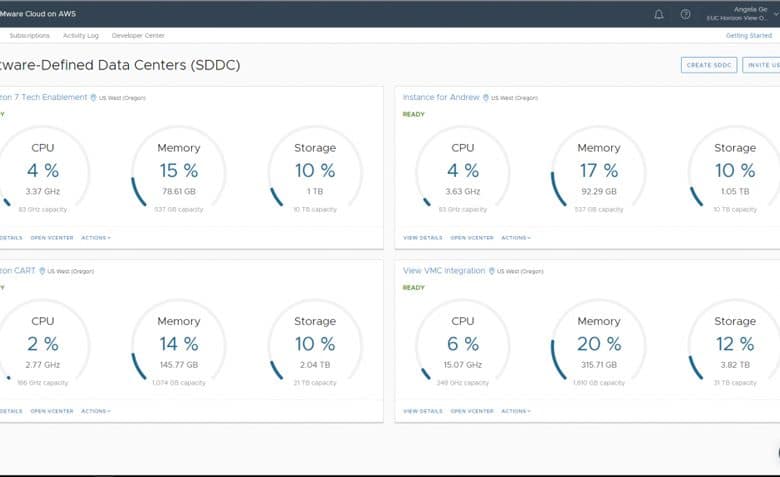This screenshot has height=477, width=780.
Task: Open the 7 Tech Enablement SDDC title
Action: 43,97
